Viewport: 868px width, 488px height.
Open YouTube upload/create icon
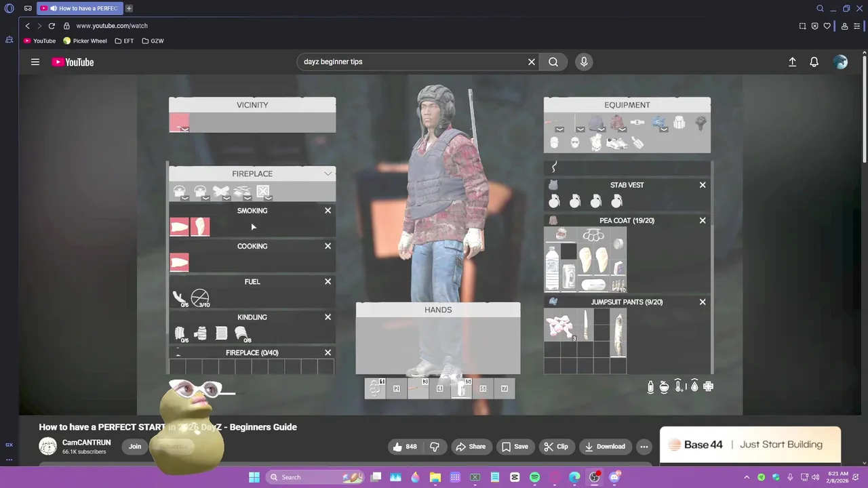click(792, 62)
